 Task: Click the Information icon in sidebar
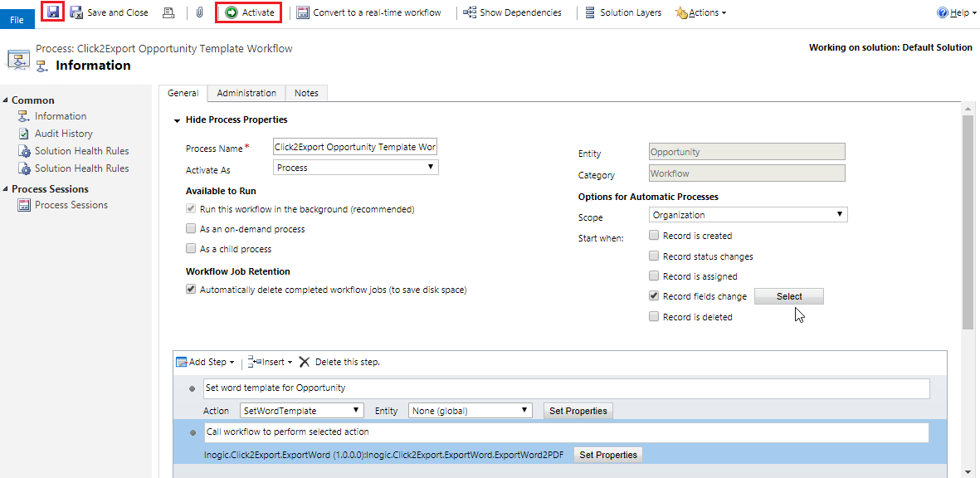tap(24, 116)
